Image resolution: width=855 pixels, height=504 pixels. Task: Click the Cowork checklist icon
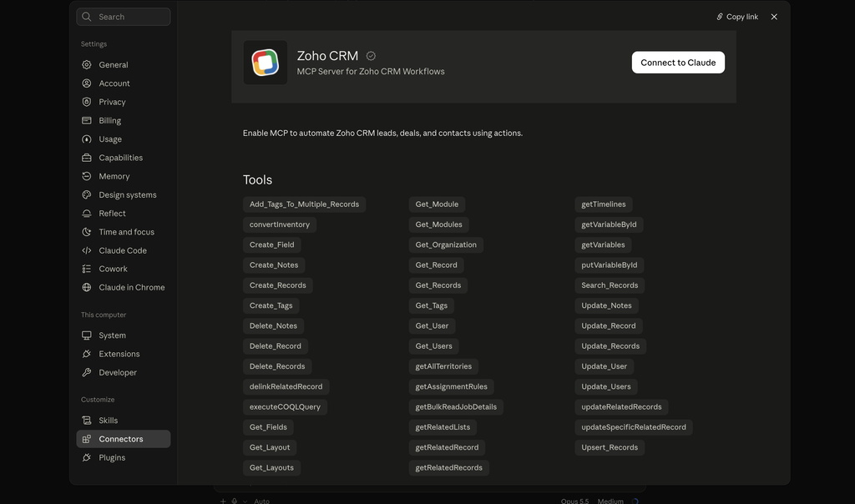click(x=87, y=269)
